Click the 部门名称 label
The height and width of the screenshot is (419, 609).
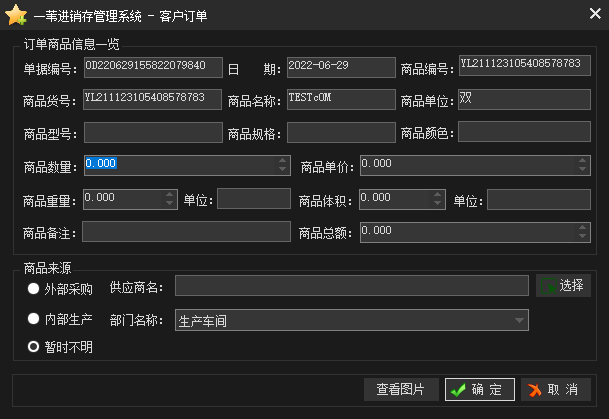coord(136,320)
